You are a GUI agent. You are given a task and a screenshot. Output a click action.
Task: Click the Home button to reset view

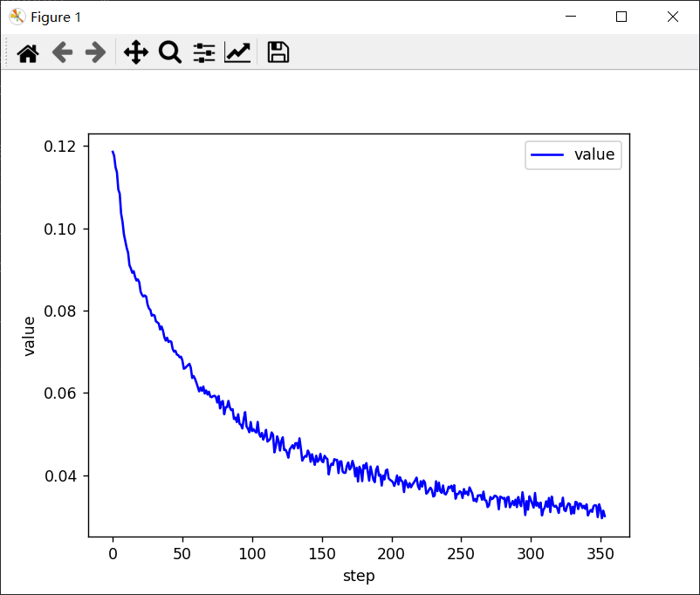(x=27, y=52)
